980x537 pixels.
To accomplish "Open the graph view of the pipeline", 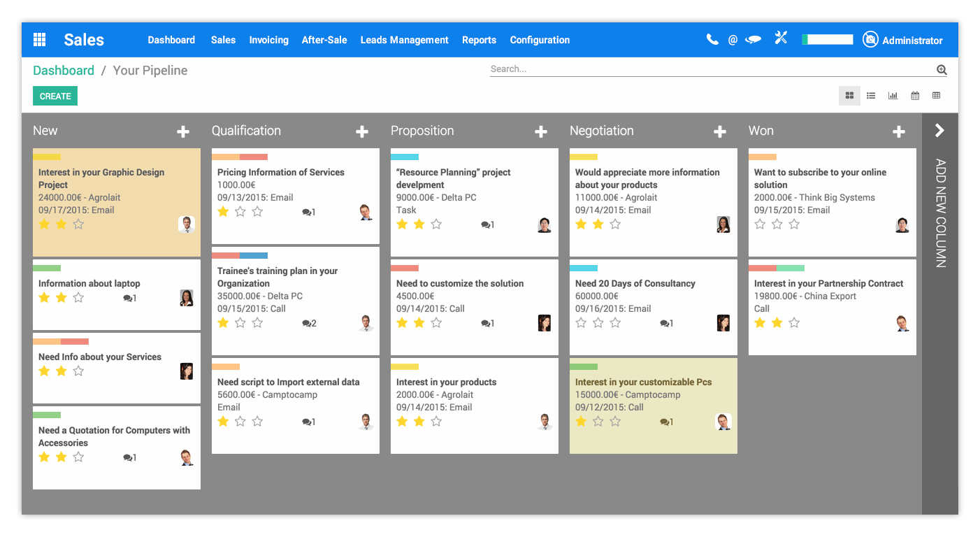I will pyautogui.click(x=893, y=95).
